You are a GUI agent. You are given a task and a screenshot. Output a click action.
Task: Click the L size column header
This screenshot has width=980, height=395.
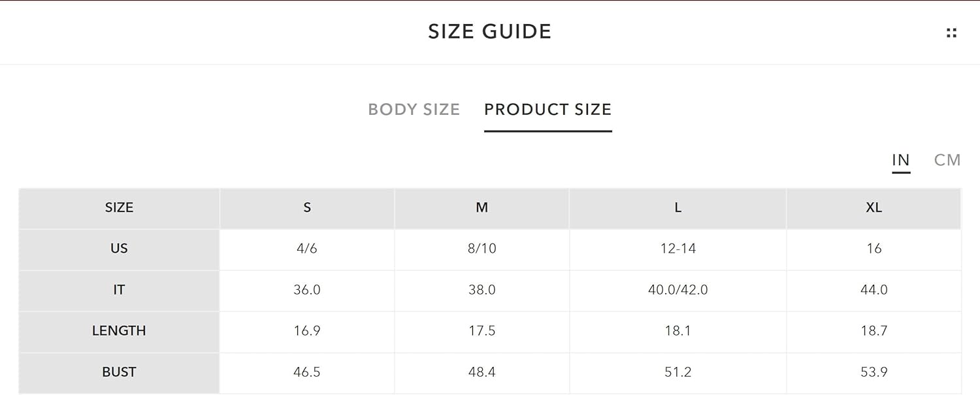click(678, 208)
